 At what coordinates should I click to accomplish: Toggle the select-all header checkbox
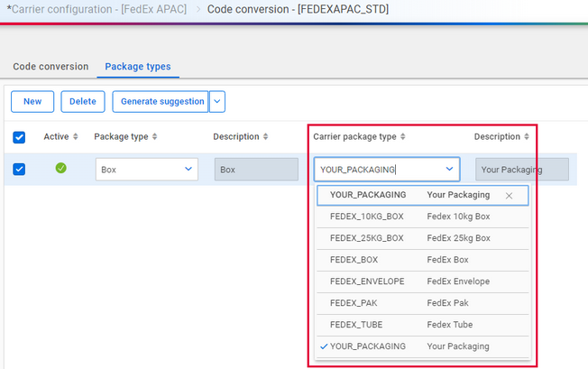19,137
